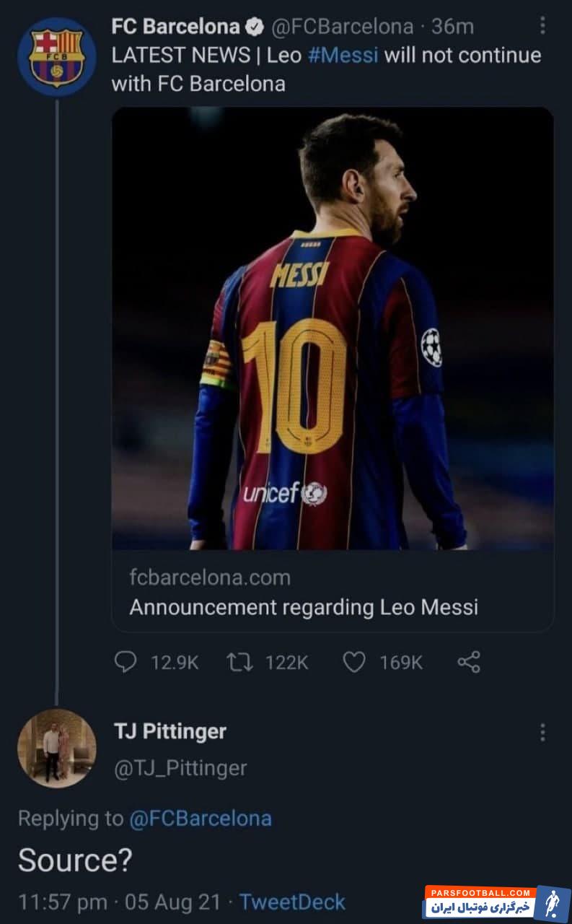Click the #Messi hashtag
Screen dimensions: 572x924
click(x=343, y=56)
